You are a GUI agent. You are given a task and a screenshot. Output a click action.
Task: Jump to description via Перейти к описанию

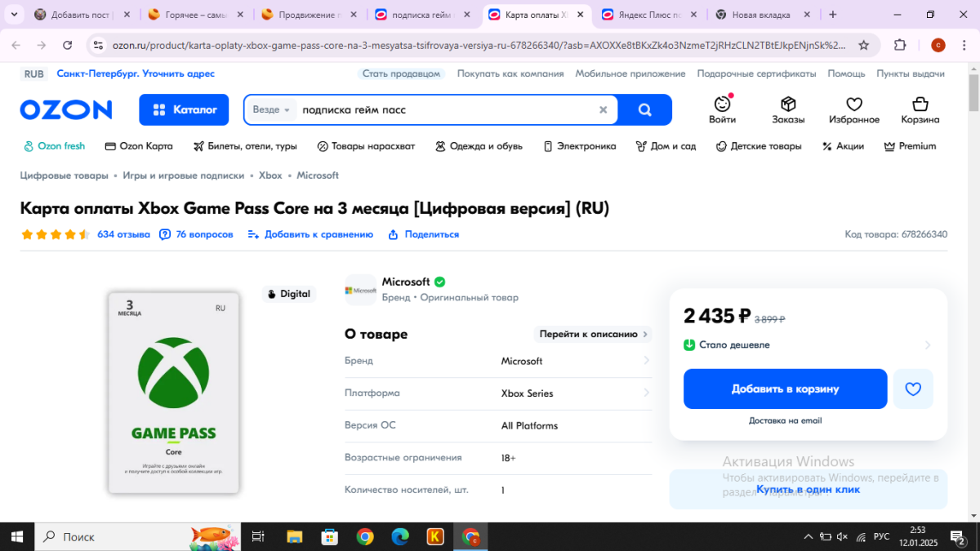[593, 334]
